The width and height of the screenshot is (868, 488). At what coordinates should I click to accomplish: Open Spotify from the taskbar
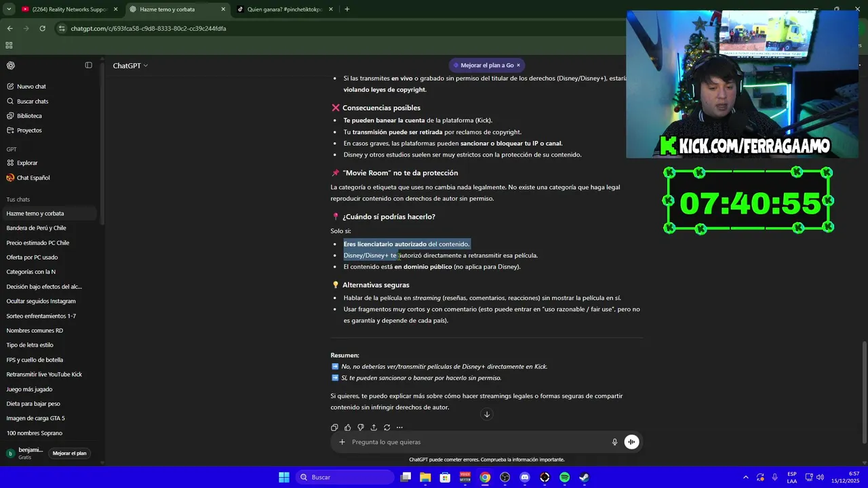[x=564, y=477]
